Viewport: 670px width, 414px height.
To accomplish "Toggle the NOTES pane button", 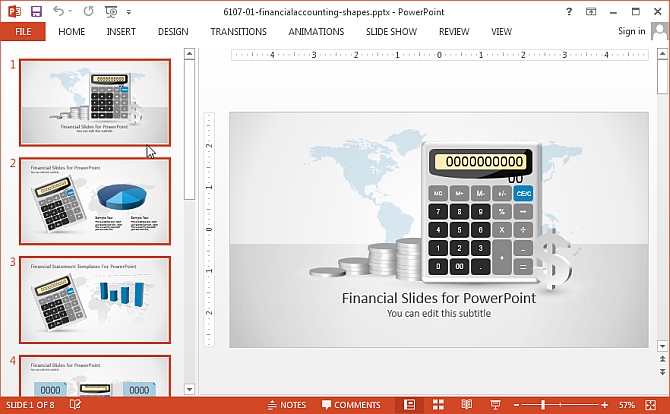I will 287,405.
